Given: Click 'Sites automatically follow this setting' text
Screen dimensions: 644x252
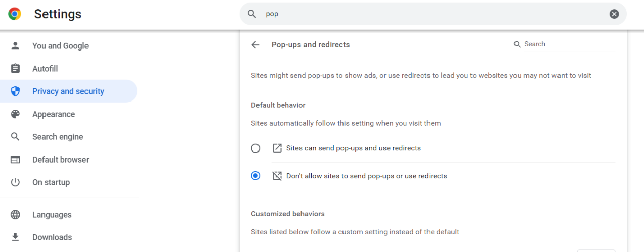Looking at the screenshot, I should [346, 123].
